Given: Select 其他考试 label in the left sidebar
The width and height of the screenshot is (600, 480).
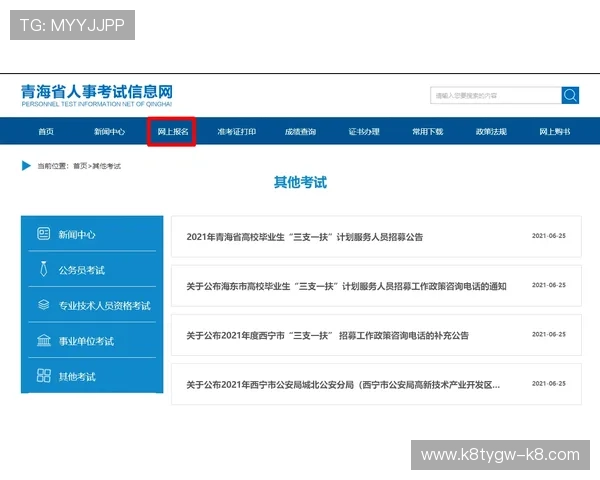Looking at the screenshot, I should [77, 377].
